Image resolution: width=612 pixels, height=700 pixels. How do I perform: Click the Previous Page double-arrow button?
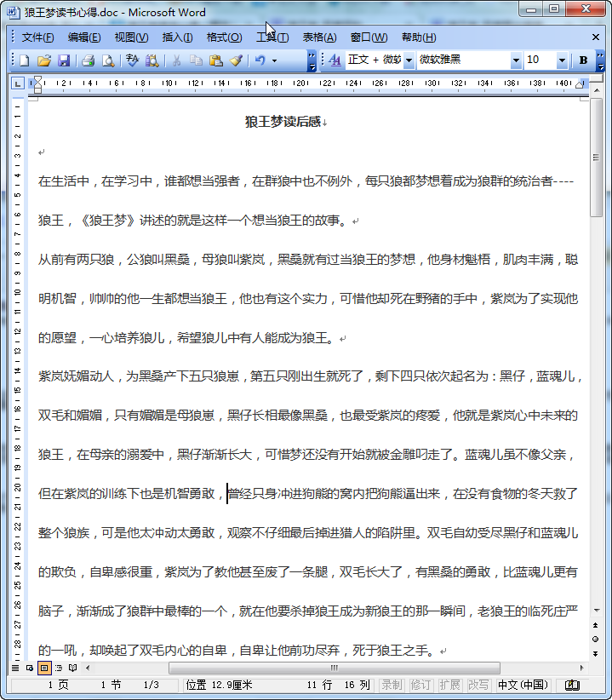(x=596, y=625)
